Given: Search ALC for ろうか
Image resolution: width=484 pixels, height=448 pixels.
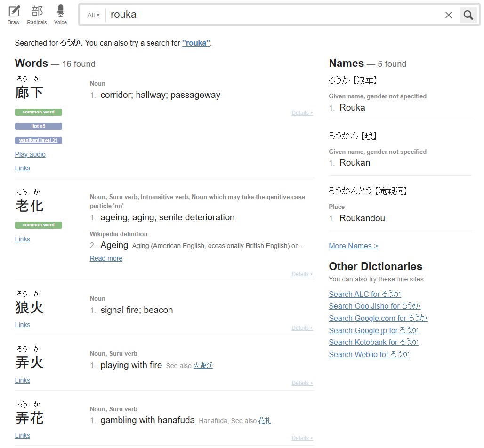Looking at the screenshot, I should coord(365,294).
